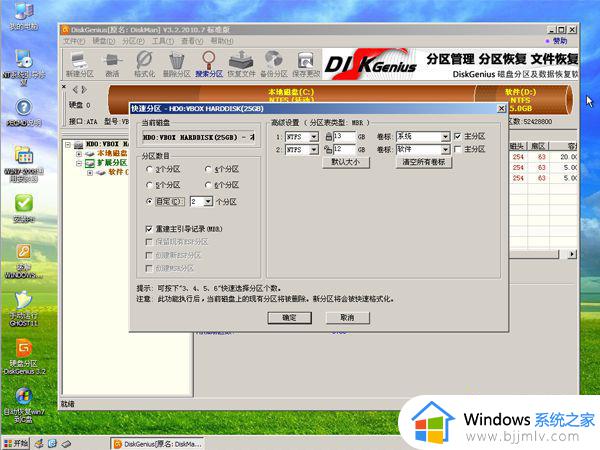The height and width of the screenshot is (450, 600).
Task: Click the second quick launch taskbar icon
Action: click(52, 443)
